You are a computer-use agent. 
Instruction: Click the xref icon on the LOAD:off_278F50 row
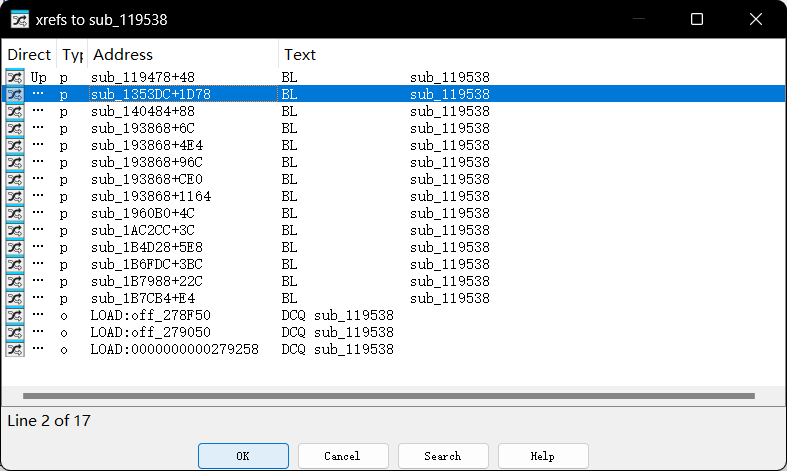15,315
